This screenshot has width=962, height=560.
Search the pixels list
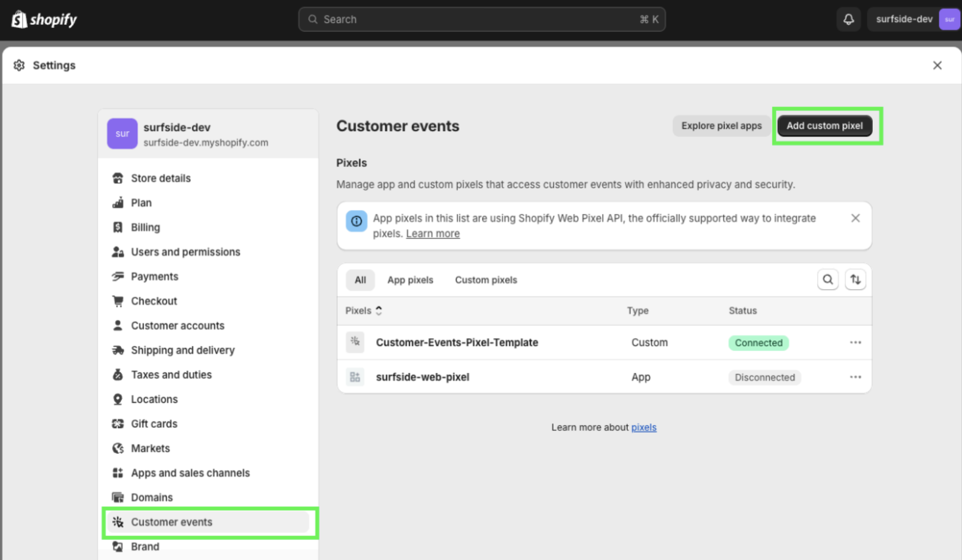[827, 280]
